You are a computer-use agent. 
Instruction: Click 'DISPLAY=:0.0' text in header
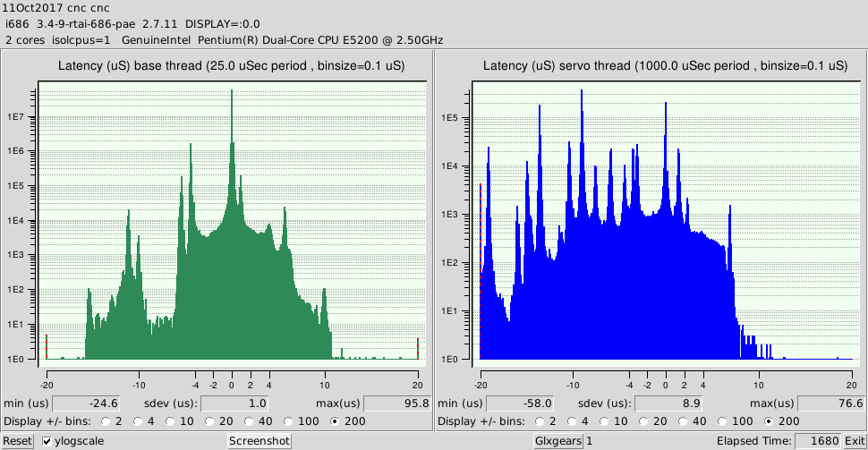tap(223, 24)
